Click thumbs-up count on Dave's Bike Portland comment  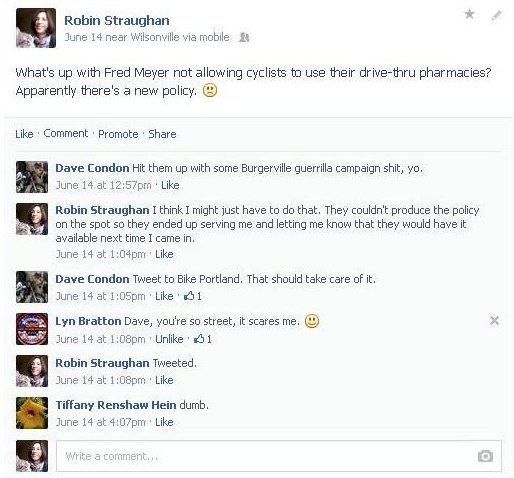coord(193,296)
